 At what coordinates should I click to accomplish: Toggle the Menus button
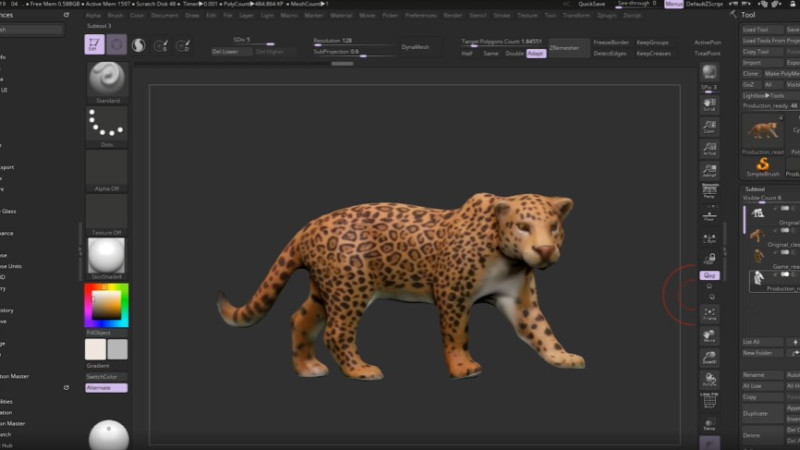673,4
